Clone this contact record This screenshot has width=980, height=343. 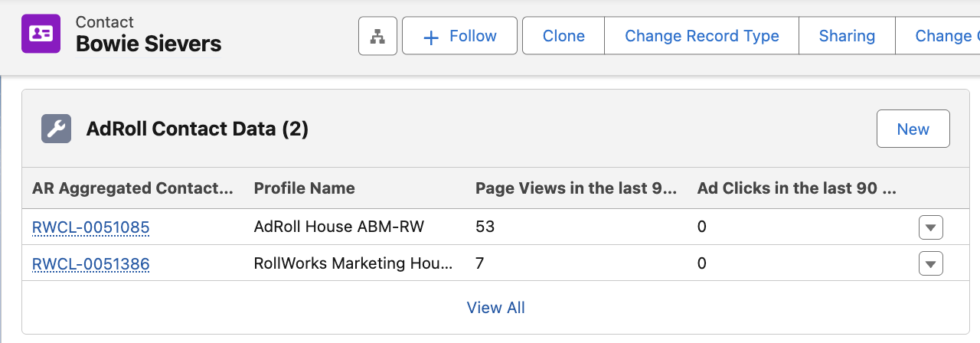pos(563,36)
